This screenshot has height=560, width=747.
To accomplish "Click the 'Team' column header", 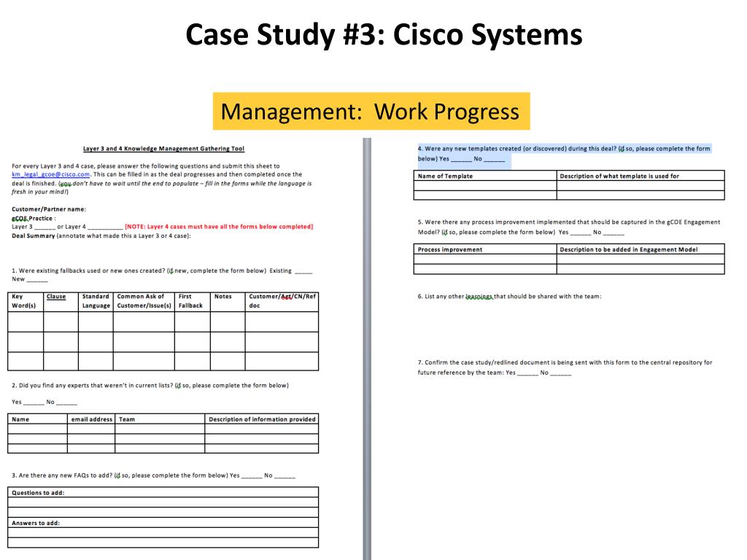I will [x=160, y=419].
